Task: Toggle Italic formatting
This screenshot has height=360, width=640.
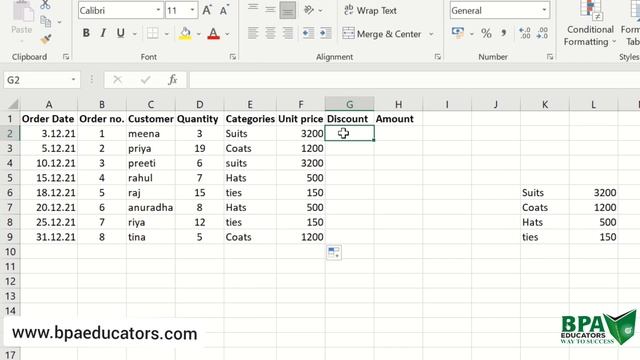Action: 103,33
